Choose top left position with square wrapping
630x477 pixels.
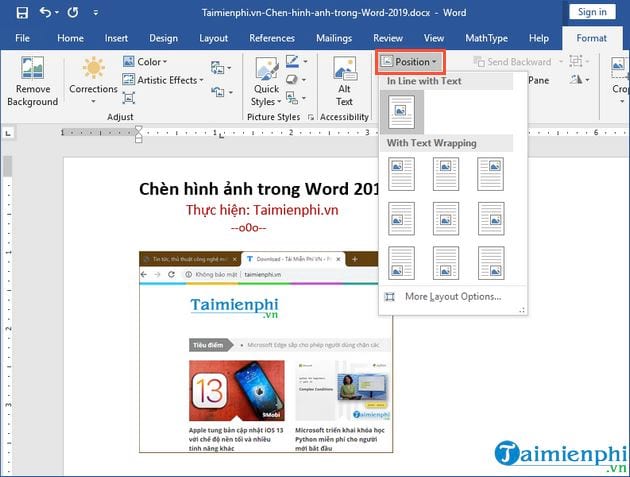click(401, 174)
